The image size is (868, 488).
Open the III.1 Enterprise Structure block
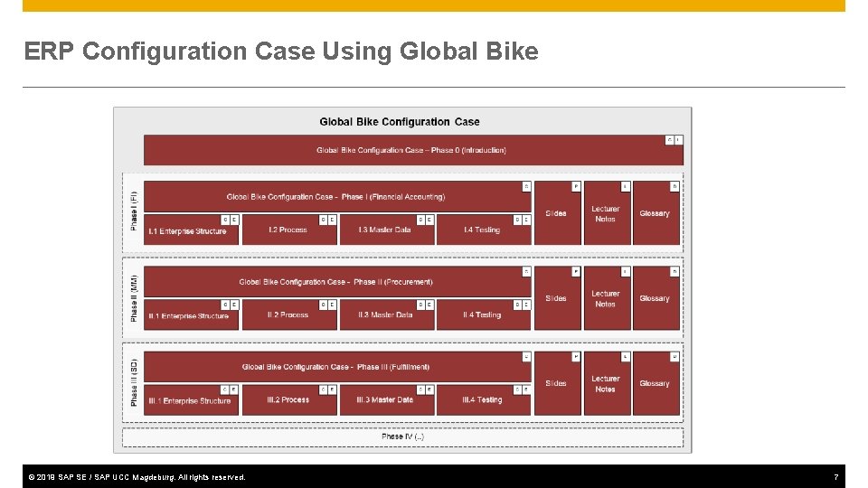point(192,400)
